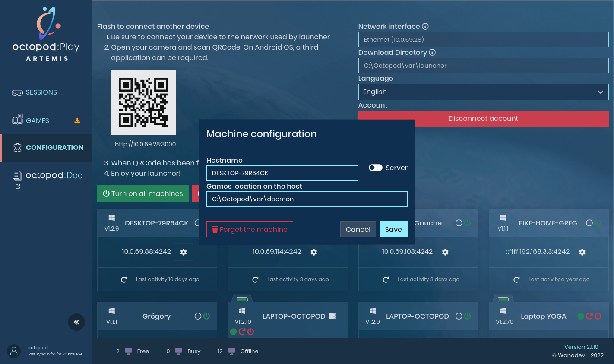Image resolution: width=614 pixels, height=364 pixels.
Task: Collapse the sidebar with the double chevron
Action: [76, 322]
